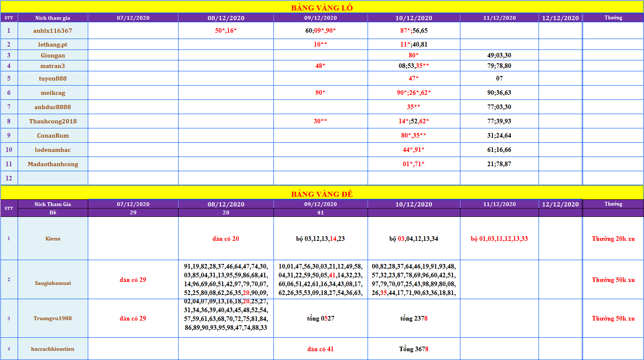Screen dimensions: 644x360
Task: Select the Đề result cell showing 29
Action: (x=133, y=212)
